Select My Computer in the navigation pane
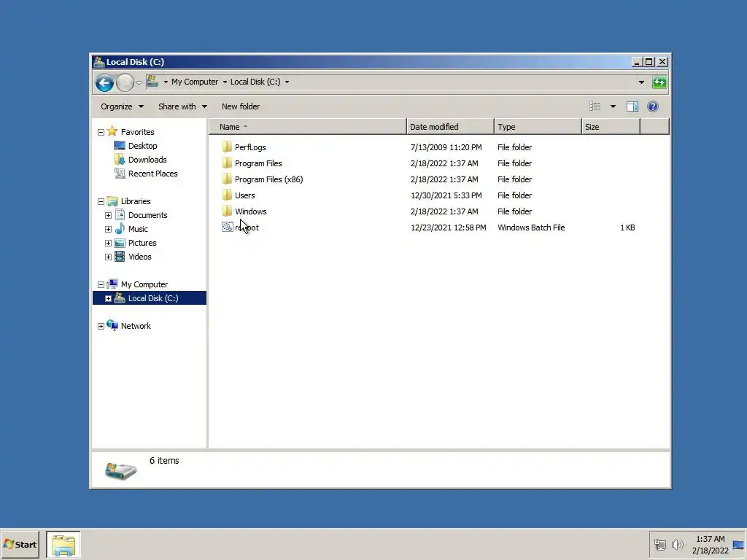The width and height of the screenshot is (747, 560). 144,284
